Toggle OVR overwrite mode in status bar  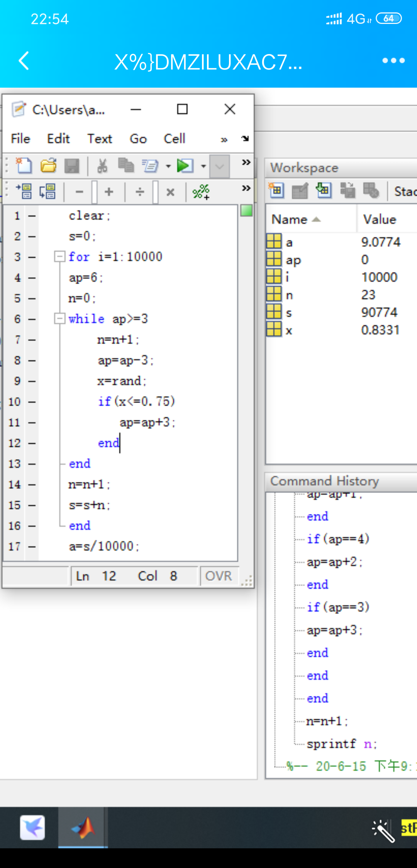(x=219, y=576)
